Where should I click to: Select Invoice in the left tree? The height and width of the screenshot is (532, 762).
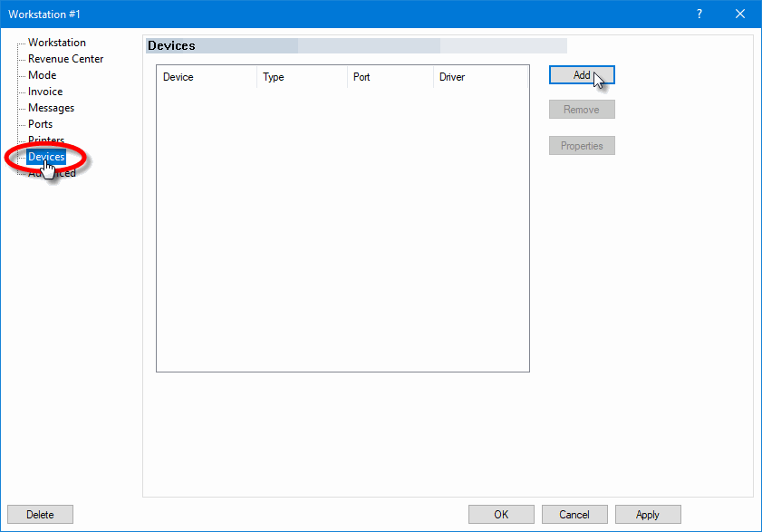(x=45, y=92)
